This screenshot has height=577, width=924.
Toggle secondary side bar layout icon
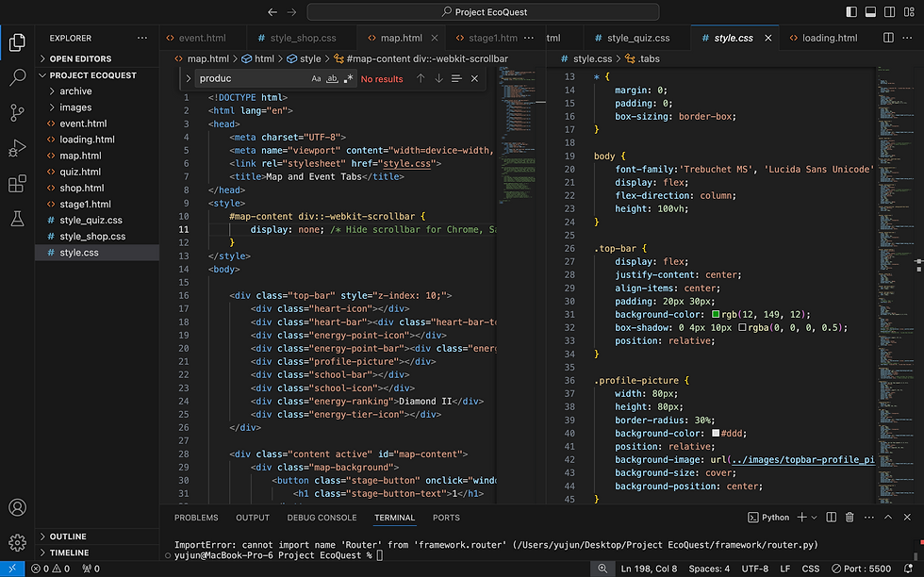(x=890, y=12)
